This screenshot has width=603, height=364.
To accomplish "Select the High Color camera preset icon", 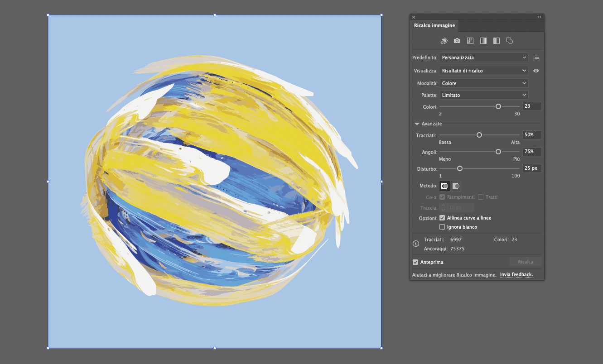I will pyautogui.click(x=457, y=40).
